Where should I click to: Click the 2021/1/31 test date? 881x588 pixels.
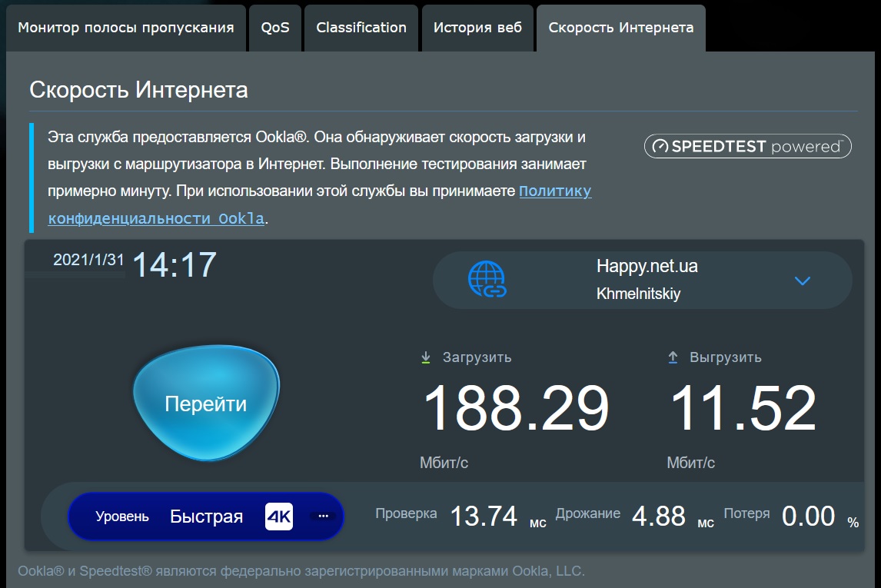[x=88, y=260]
